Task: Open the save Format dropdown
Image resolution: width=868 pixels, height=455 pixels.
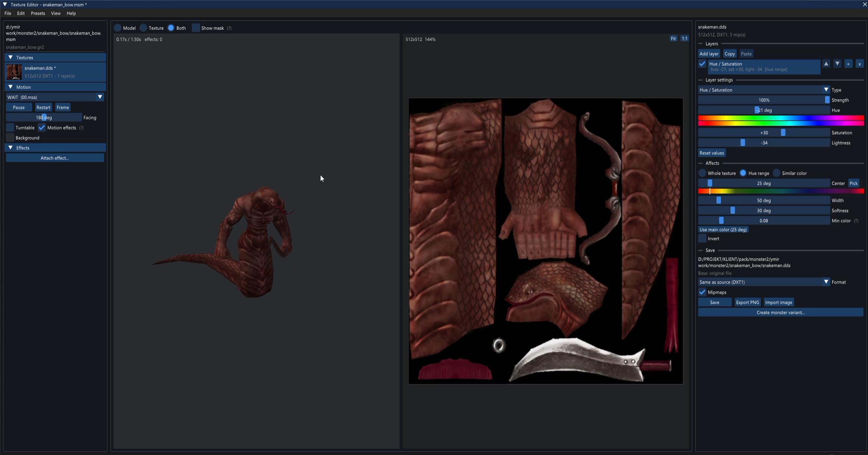Action: coord(764,282)
